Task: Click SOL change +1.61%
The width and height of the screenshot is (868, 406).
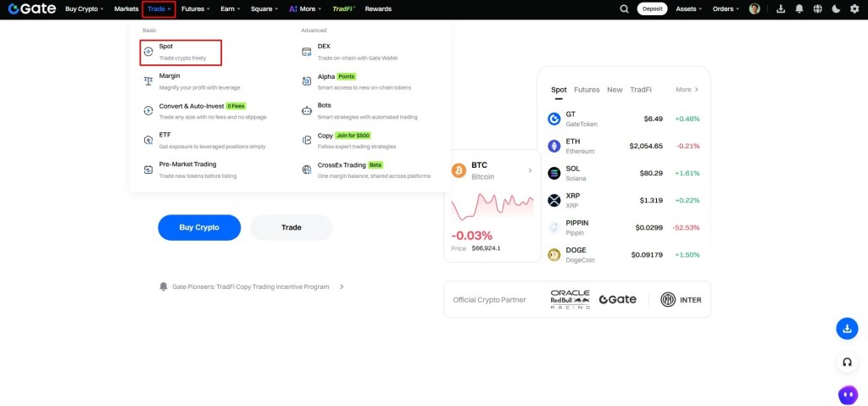Action: (687, 174)
